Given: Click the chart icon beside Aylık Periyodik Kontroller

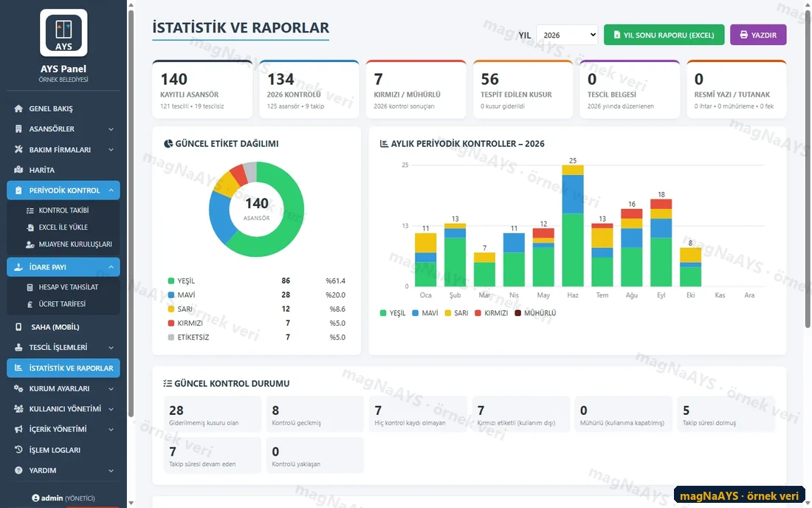Looking at the screenshot, I should (385, 143).
